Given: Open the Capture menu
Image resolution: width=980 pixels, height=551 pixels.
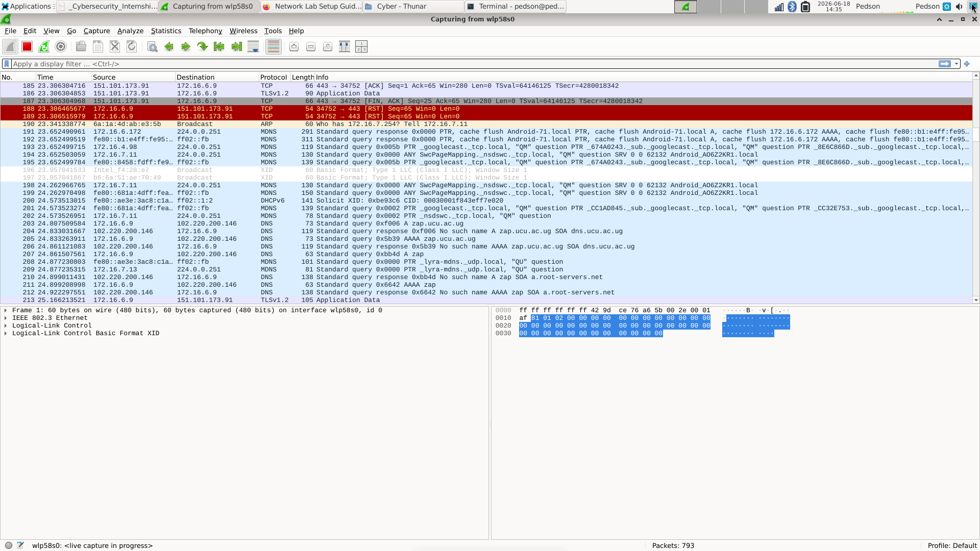Looking at the screenshot, I should pos(96,31).
